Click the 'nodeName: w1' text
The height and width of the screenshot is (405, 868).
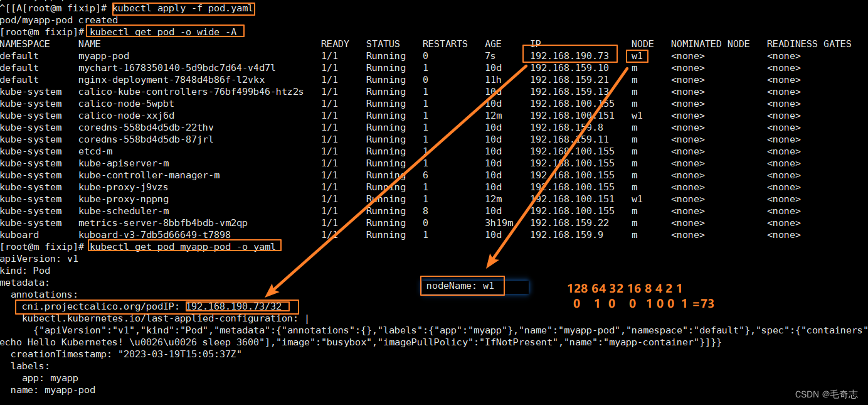pos(460,286)
